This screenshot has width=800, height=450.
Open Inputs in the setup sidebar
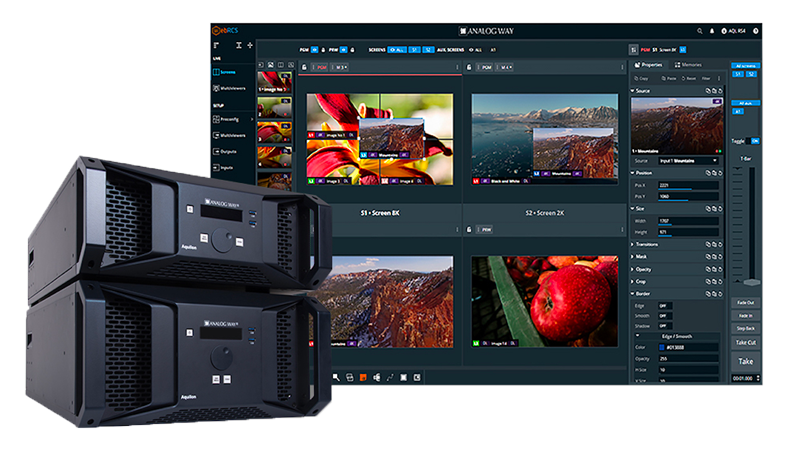click(x=230, y=168)
